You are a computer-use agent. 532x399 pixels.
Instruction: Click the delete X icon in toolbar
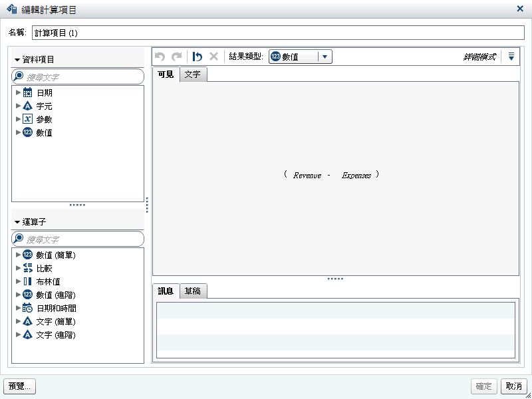coord(214,57)
